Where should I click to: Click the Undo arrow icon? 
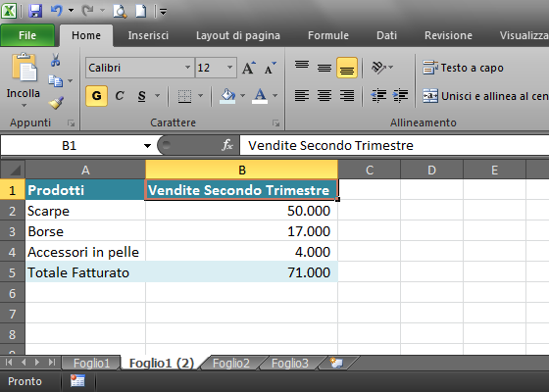coord(57,11)
